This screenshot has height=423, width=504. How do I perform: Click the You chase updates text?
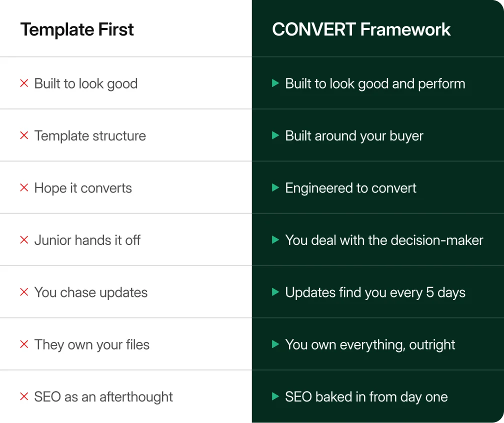click(x=91, y=292)
